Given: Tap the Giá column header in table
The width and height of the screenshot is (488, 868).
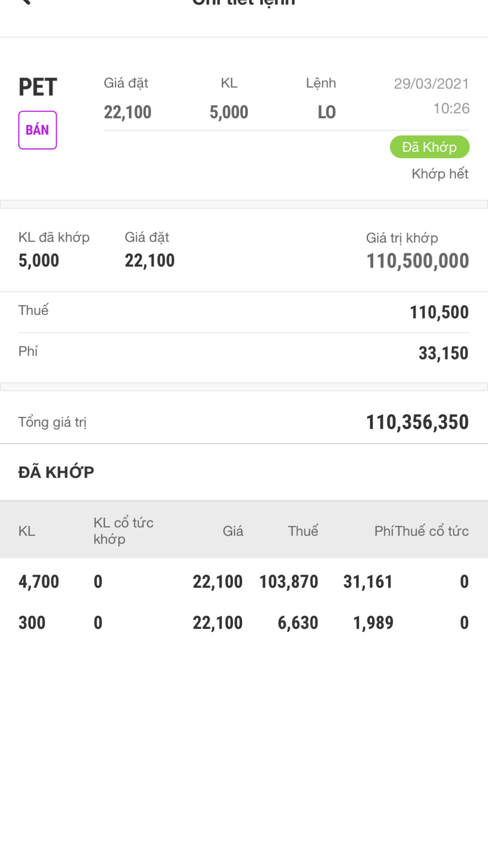Looking at the screenshot, I should click(233, 531).
